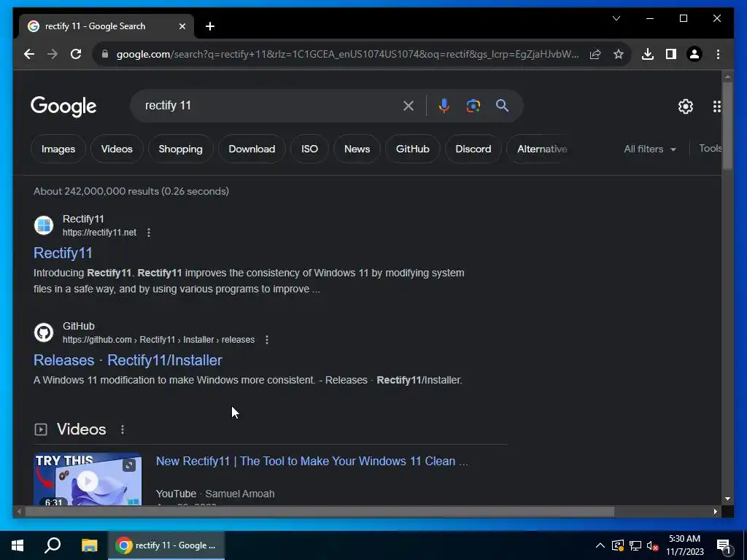Filter results by Images

click(x=58, y=149)
